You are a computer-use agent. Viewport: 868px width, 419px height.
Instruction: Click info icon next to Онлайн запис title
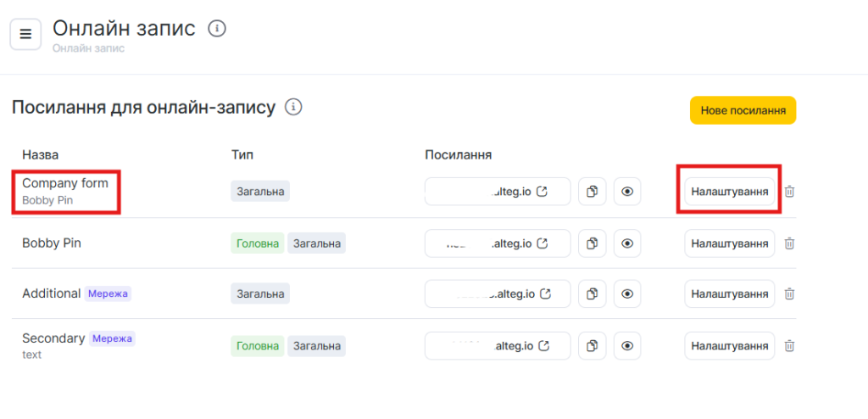tap(217, 30)
